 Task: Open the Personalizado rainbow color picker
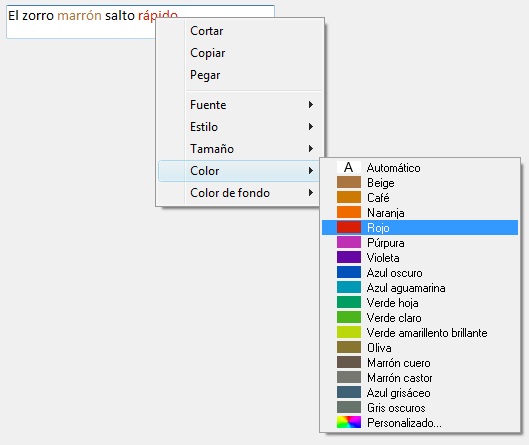(349, 422)
